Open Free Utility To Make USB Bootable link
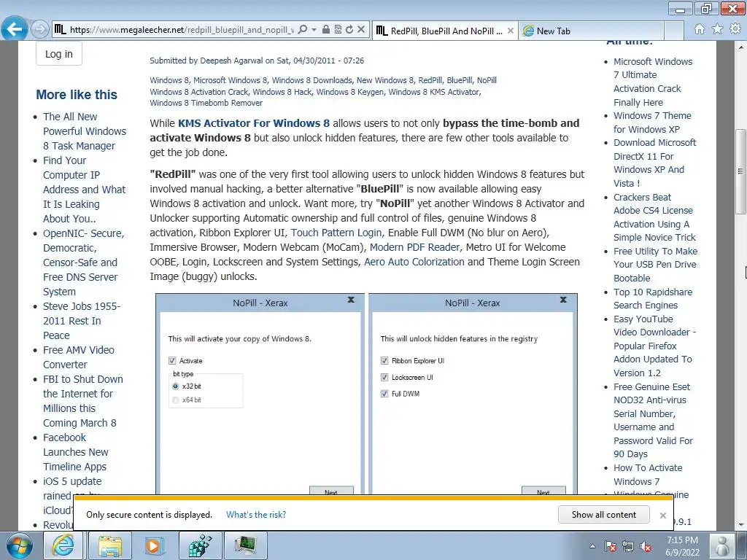 click(655, 264)
